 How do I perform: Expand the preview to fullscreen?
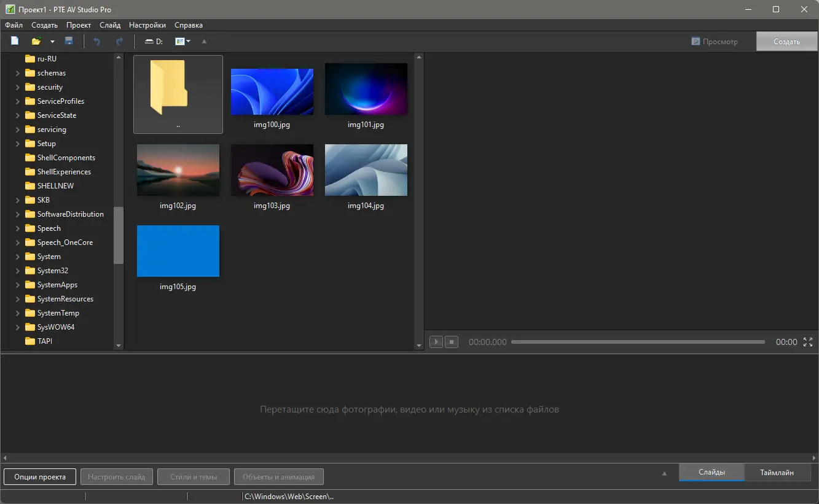tap(807, 342)
